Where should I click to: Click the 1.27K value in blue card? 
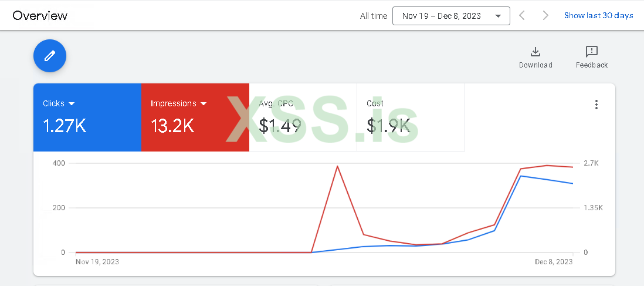65,126
